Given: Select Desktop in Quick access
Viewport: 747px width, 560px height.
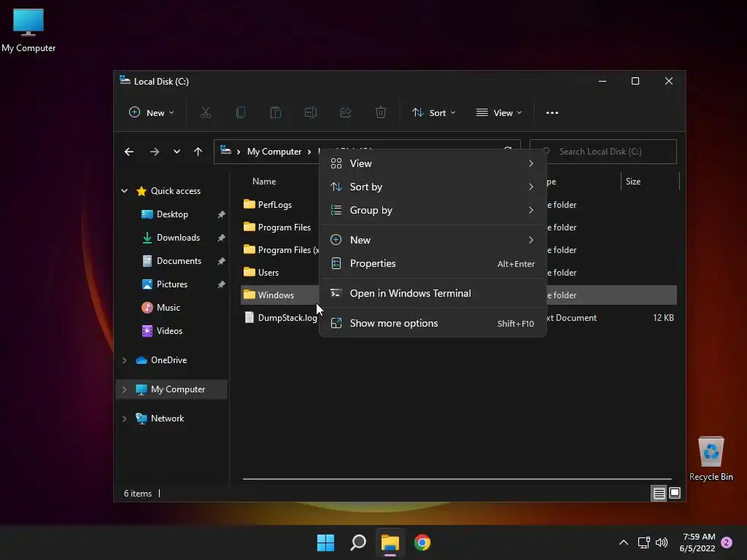Looking at the screenshot, I should point(172,214).
